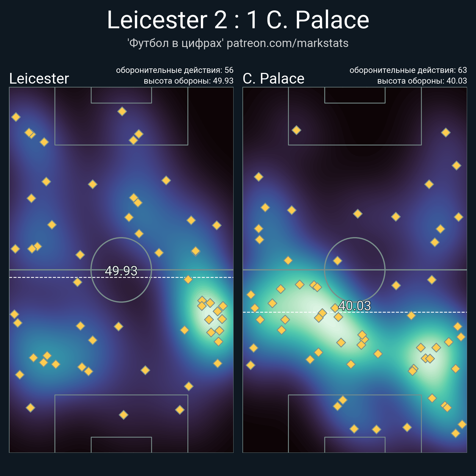The image size is (476, 476).
Task: Click inside Palace pitch's top six-yard box
Action: (355, 95)
